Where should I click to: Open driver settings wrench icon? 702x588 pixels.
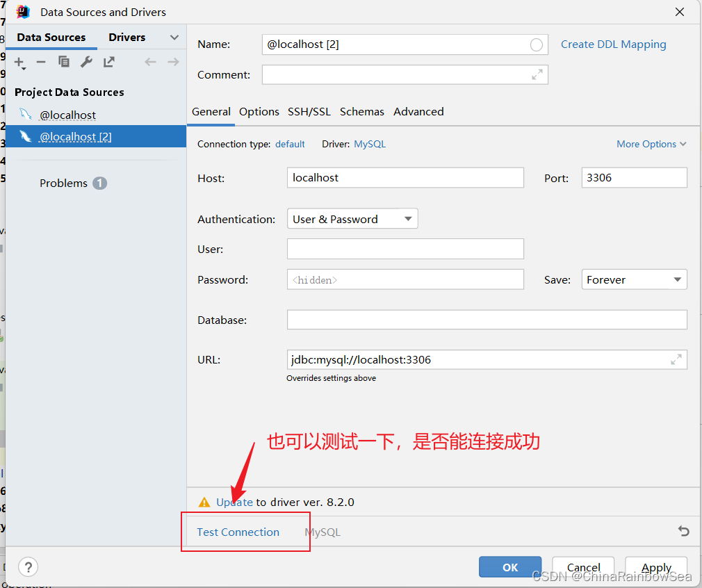click(x=86, y=62)
